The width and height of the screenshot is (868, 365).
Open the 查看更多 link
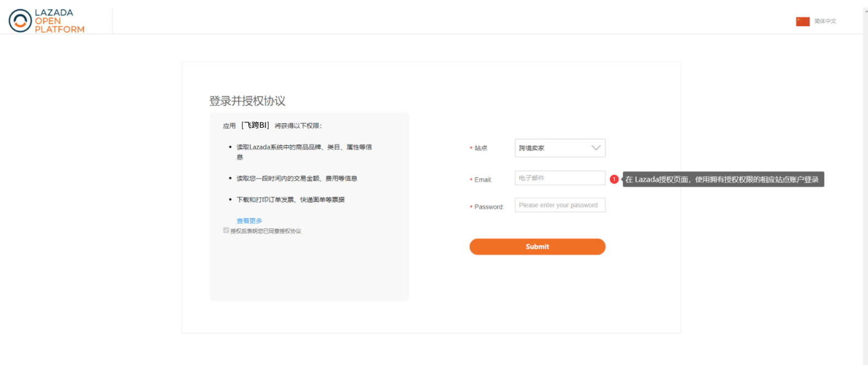tap(249, 221)
